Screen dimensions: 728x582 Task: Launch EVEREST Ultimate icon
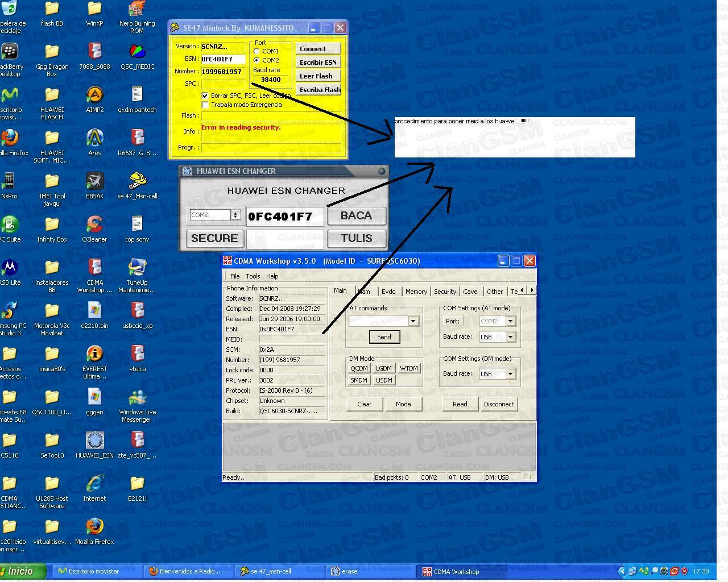tap(94, 354)
